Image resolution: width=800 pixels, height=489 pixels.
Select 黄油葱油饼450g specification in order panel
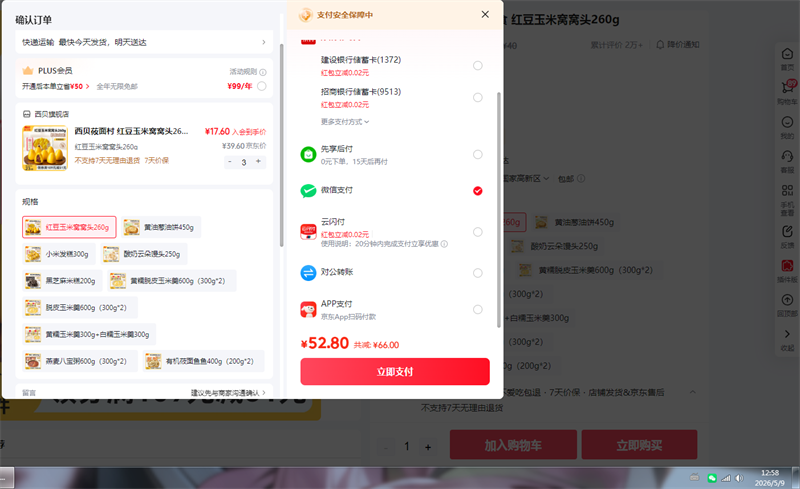(x=161, y=227)
